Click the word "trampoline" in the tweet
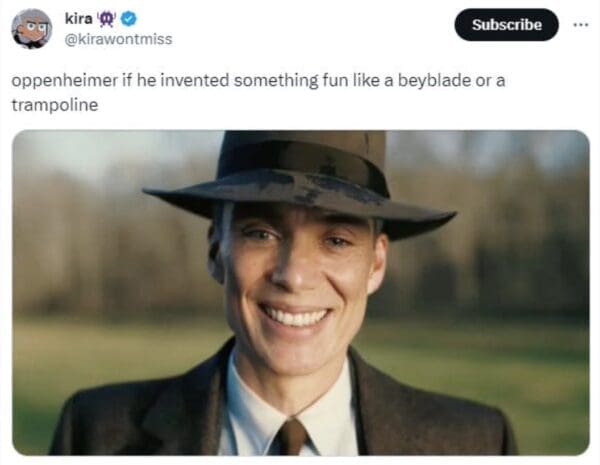 click(54, 104)
